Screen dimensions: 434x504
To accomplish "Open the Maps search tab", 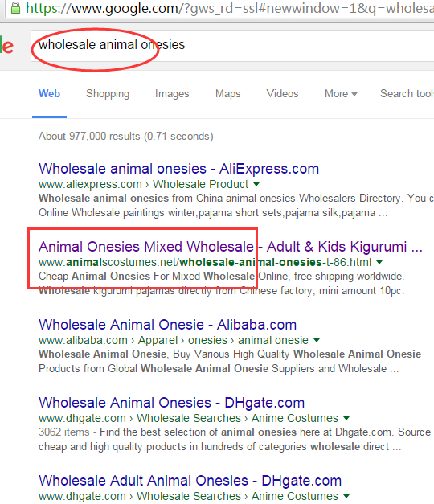I will click(x=228, y=93).
